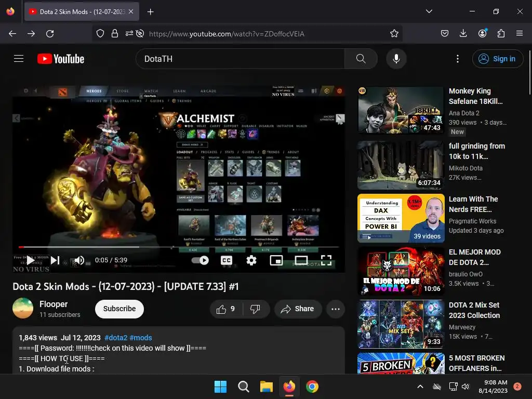Open Firefox application menu
Image resolution: width=532 pixels, height=399 pixels.
[x=520, y=33]
